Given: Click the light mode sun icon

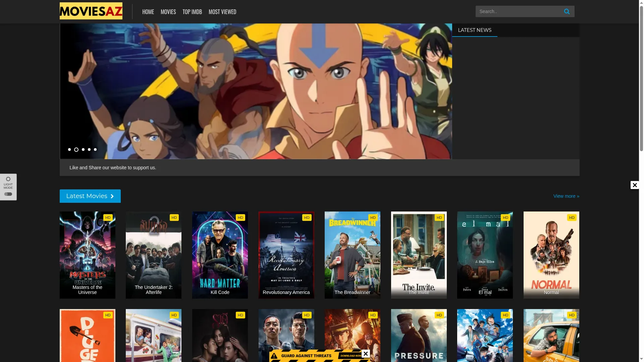Looking at the screenshot, I should coord(8,179).
